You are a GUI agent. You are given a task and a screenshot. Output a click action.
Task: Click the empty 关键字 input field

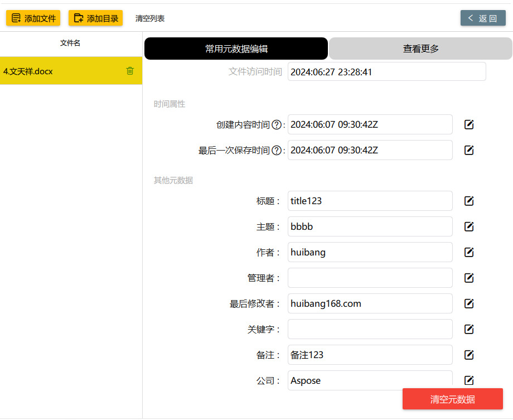(370, 329)
